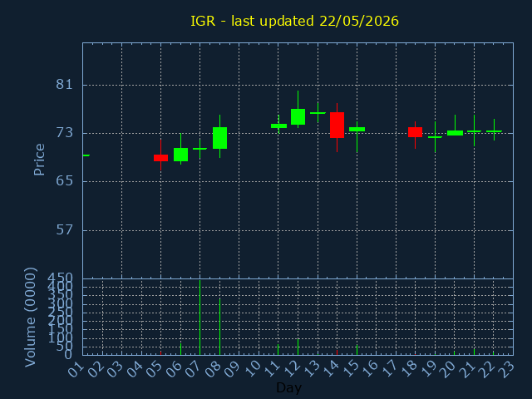This screenshot has height=399, width=532.
Task: Click the short volume bar on day 15
Action: click(357, 349)
